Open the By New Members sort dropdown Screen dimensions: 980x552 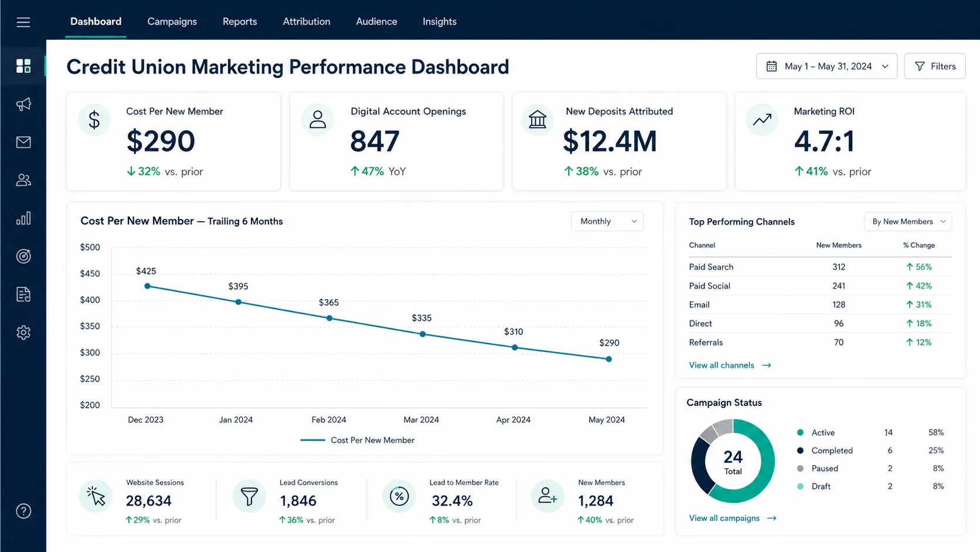(x=908, y=222)
